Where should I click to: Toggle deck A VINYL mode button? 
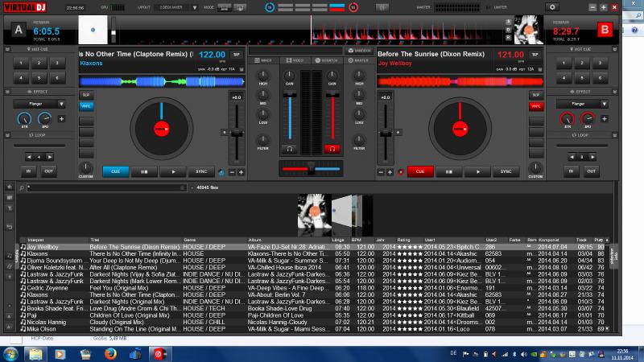86,106
